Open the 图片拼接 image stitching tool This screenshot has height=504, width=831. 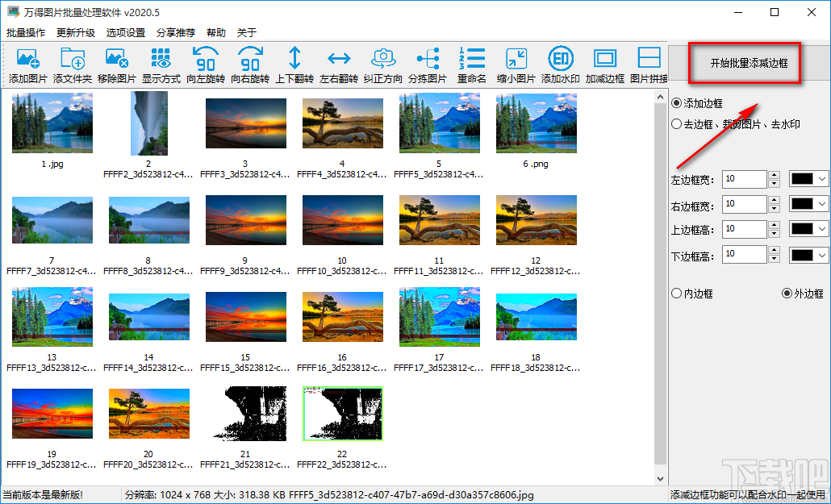649,65
